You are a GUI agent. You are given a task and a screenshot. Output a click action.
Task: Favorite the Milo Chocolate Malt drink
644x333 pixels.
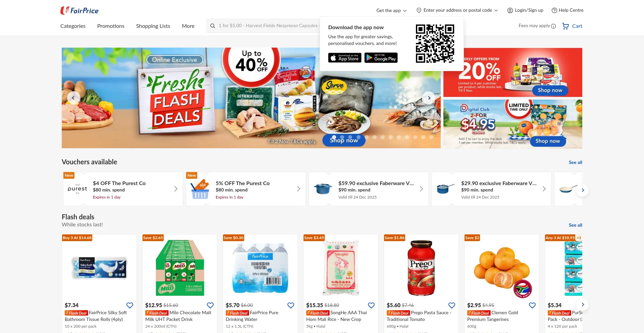pyautogui.click(x=210, y=306)
